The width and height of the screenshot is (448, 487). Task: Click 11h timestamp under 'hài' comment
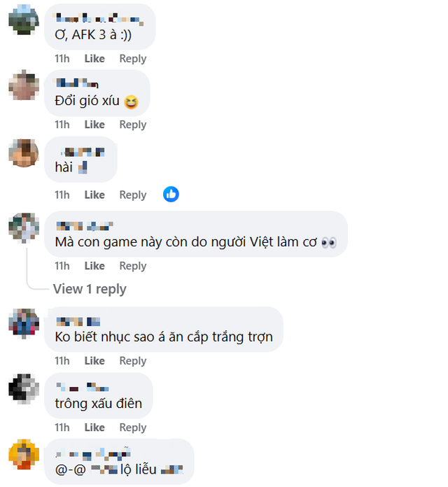tap(62, 195)
